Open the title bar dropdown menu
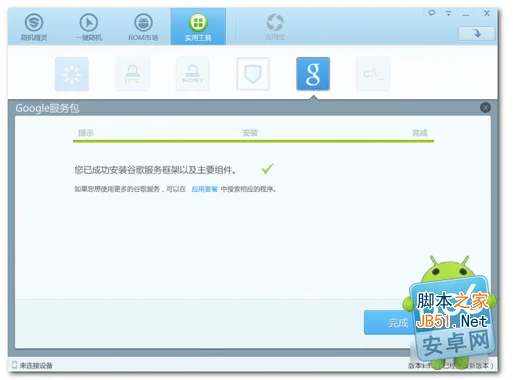This screenshot has height=380, width=513. click(448, 13)
